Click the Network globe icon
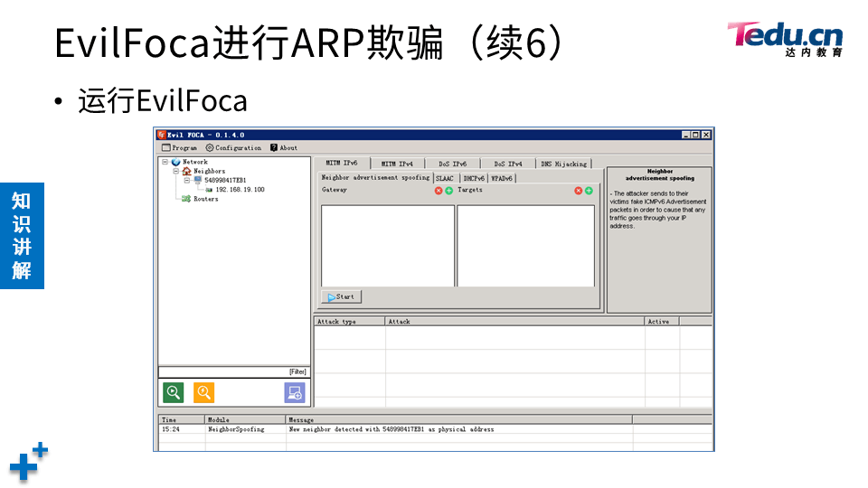Screen dimensions: 868x488 click(x=175, y=162)
